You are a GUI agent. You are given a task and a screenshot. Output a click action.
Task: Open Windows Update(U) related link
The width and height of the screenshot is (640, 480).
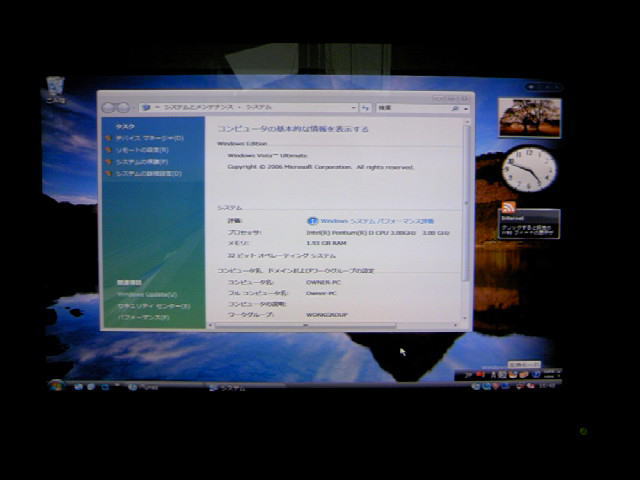tap(147, 294)
